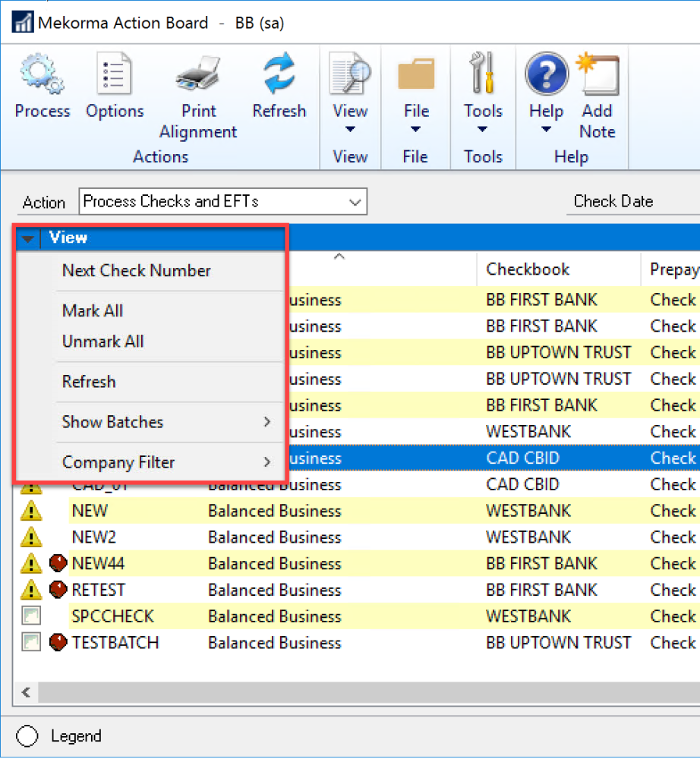This screenshot has width=700, height=759.
Task: Click the Checkbook column header
Action: click(528, 269)
